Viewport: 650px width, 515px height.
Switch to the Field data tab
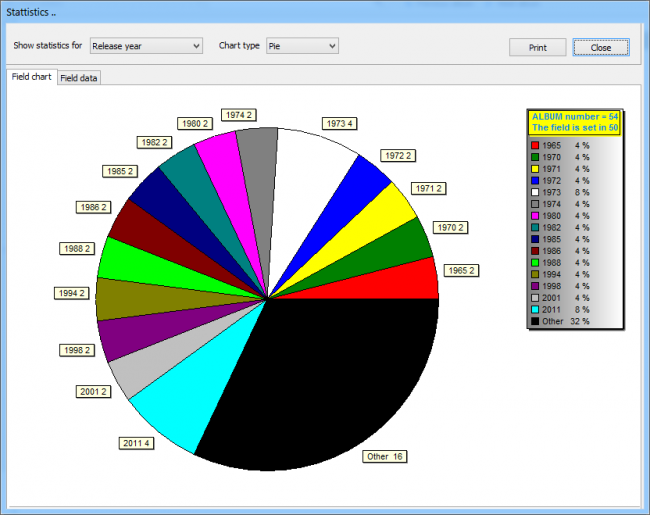79,78
